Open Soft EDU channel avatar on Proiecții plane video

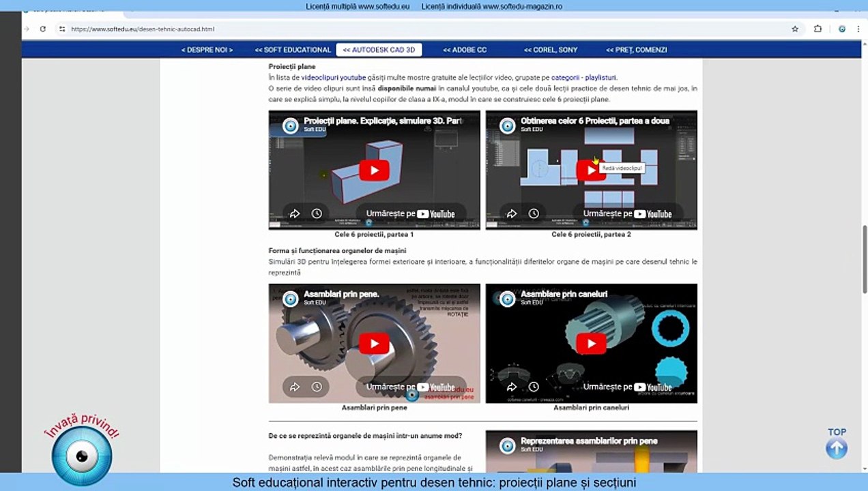pyautogui.click(x=291, y=125)
